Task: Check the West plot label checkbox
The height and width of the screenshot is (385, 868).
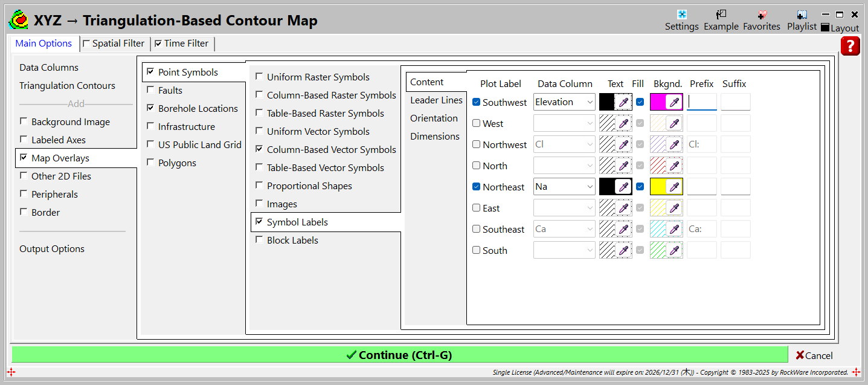Action: (x=477, y=123)
